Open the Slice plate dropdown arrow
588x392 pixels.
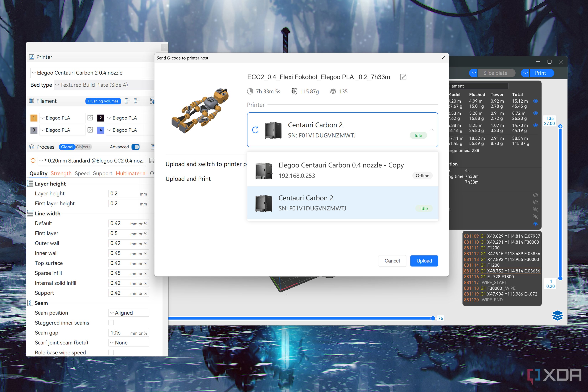[473, 73]
